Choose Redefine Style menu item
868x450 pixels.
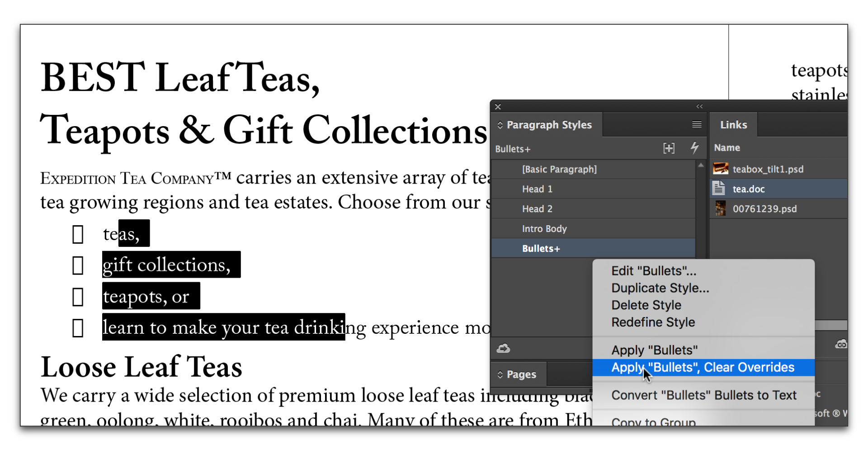click(703, 322)
